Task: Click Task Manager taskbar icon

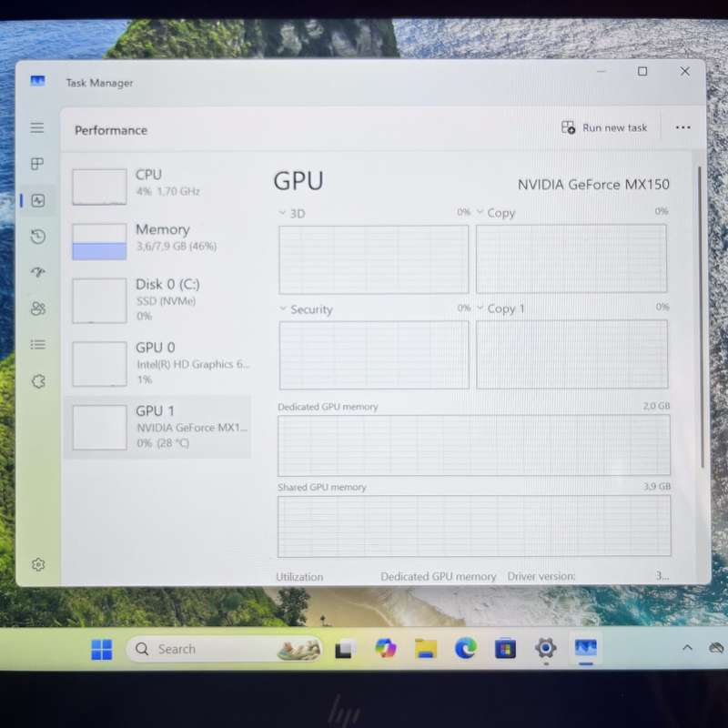Action: [586, 647]
